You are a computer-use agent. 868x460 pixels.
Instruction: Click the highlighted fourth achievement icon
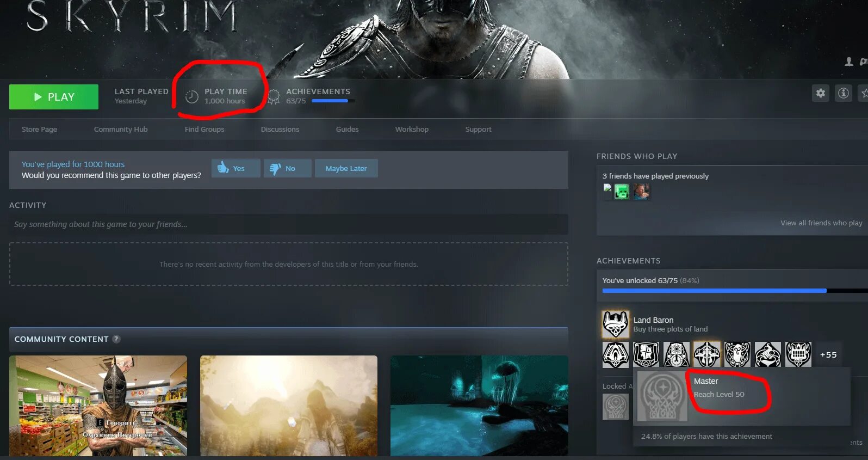[707, 355]
